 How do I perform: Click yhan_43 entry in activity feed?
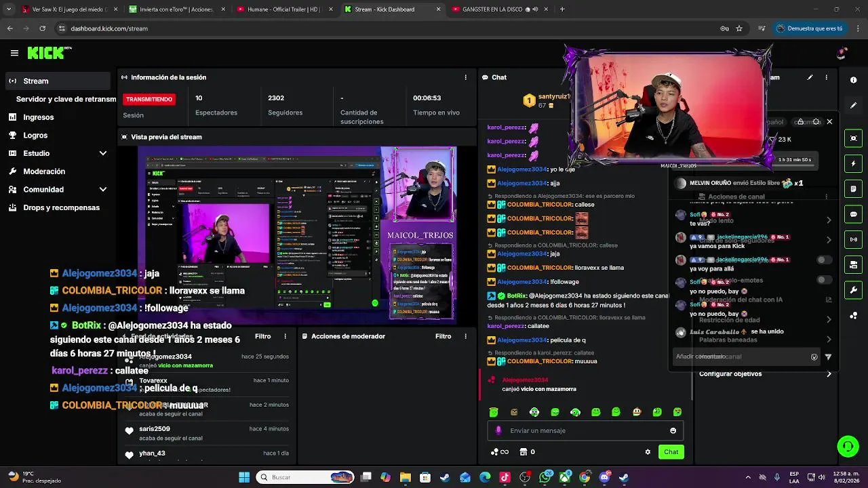152,453
